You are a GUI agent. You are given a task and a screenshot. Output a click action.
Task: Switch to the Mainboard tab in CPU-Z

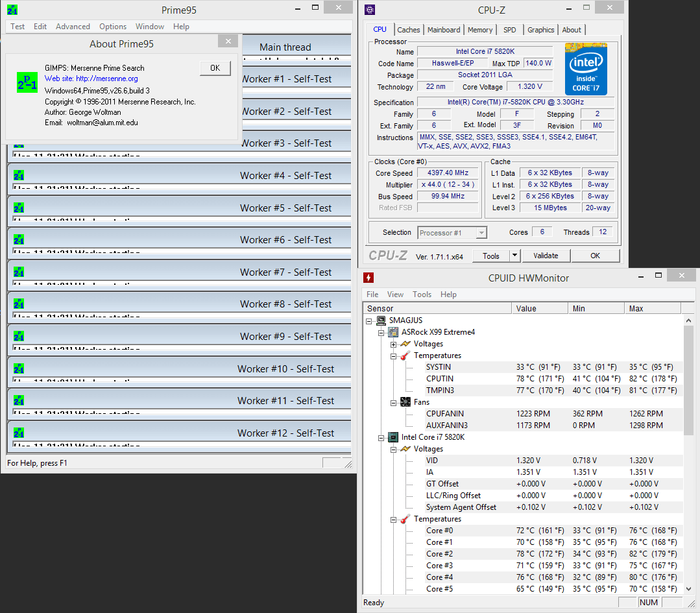click(443, 30)
